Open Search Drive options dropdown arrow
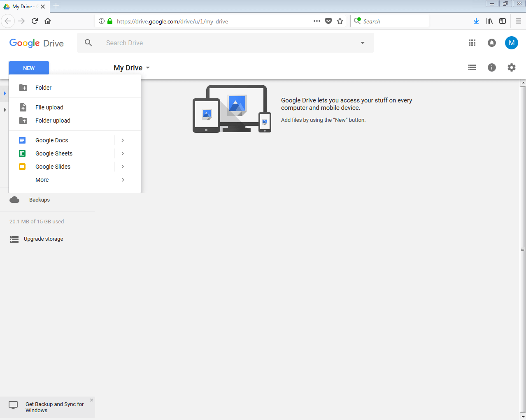Viewport: 526px width, 420px height. click(363, 43)
